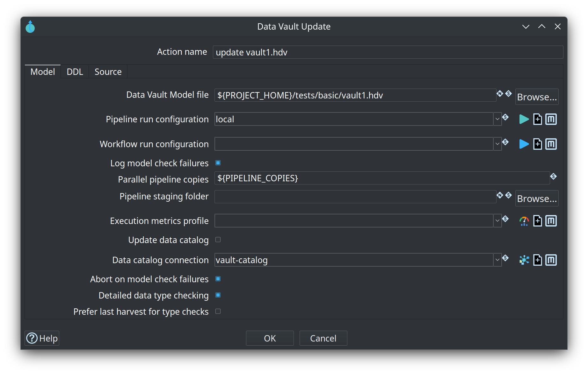Create a new execution metrics profile
This screenshot has width=588, height=374.
tap(538, 221)
